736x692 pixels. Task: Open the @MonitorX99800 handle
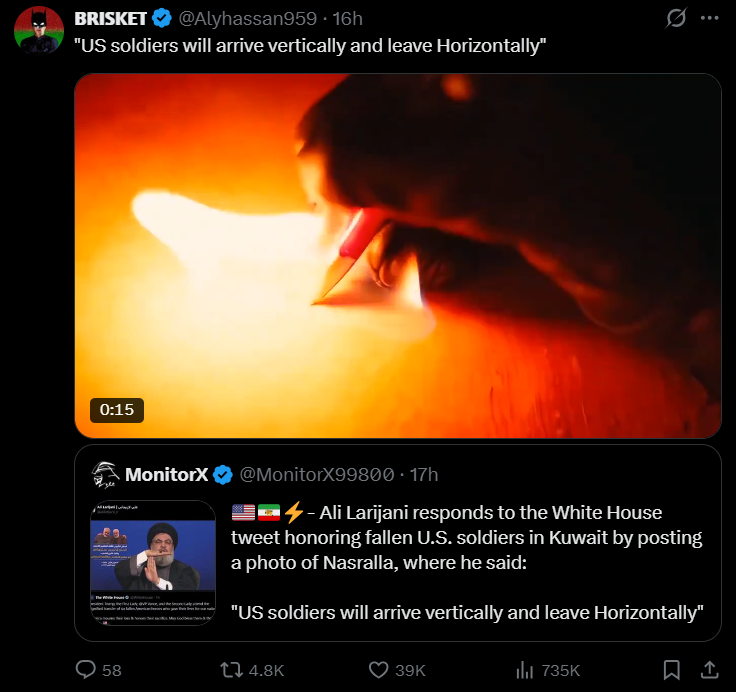pyautogui.click(x=317, y=475)
